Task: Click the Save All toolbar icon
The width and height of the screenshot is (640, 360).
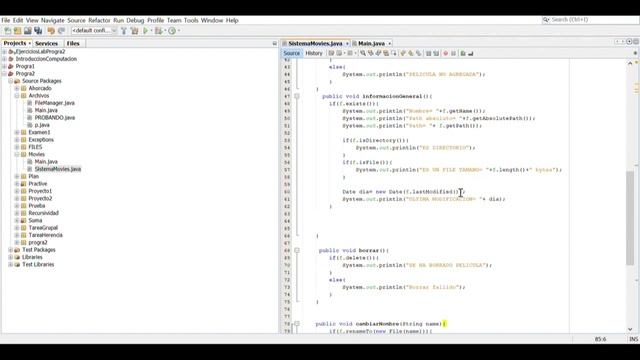Action: point(38,31)
